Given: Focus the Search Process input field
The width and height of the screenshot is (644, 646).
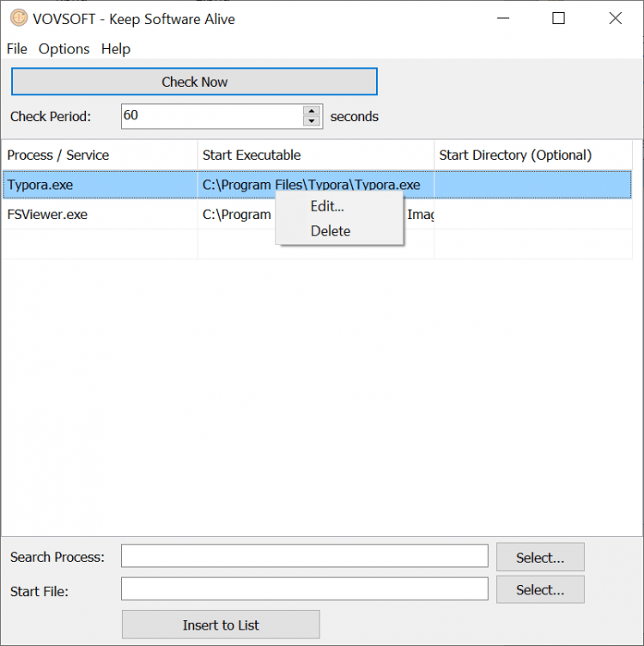Looking at the screenshot, I should pyautogui.click(x=305, y=556).
